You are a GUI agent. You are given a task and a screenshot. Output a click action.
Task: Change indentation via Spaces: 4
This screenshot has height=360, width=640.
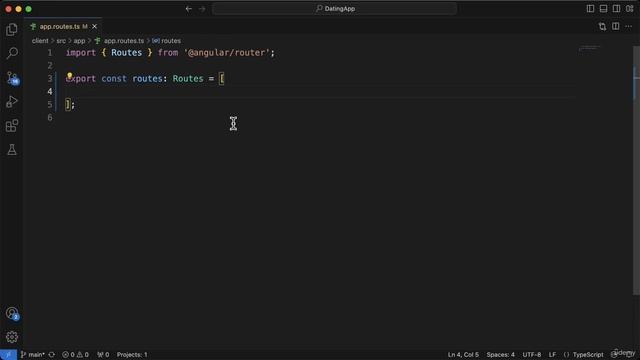(x=500, y=355)
